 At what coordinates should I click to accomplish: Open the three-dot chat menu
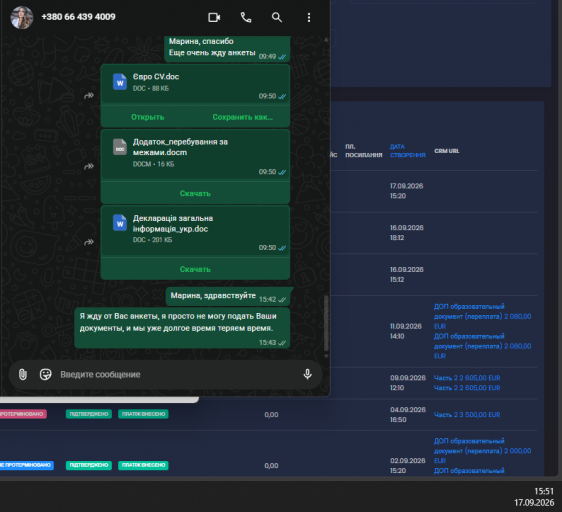[309, 18]
